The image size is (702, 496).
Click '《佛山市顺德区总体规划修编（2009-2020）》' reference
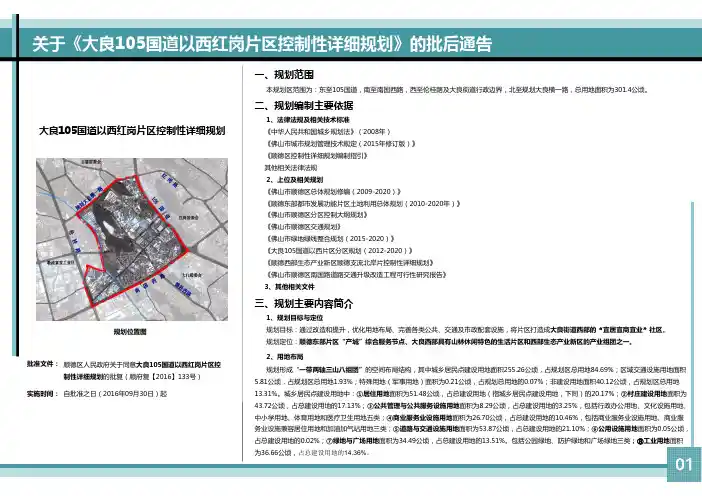coord(334,191)
